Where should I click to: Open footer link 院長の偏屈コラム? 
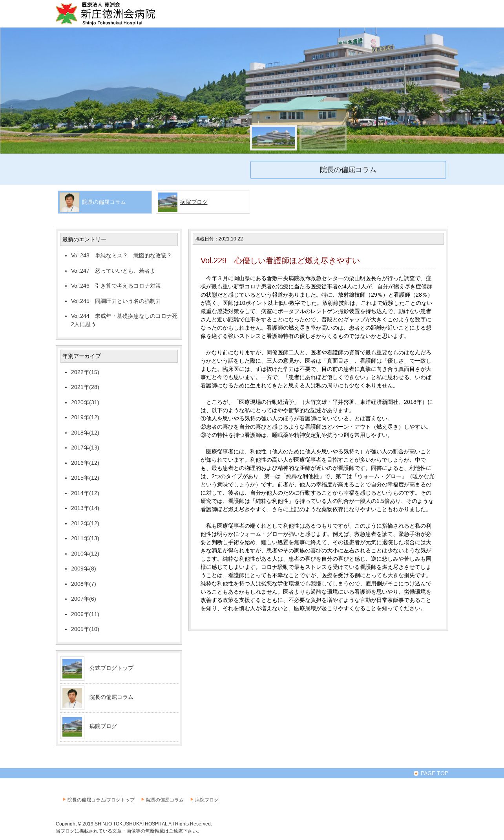[164, 800]
